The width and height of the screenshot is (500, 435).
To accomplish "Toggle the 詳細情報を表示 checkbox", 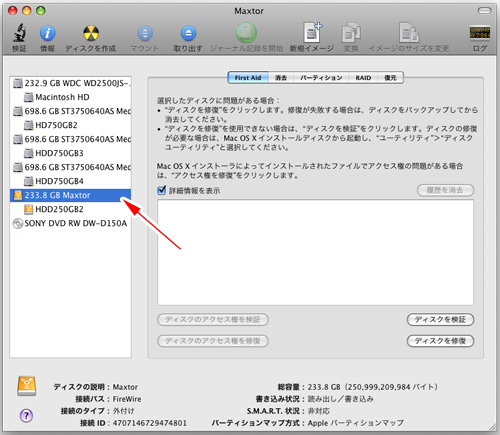I will (162, 190).
